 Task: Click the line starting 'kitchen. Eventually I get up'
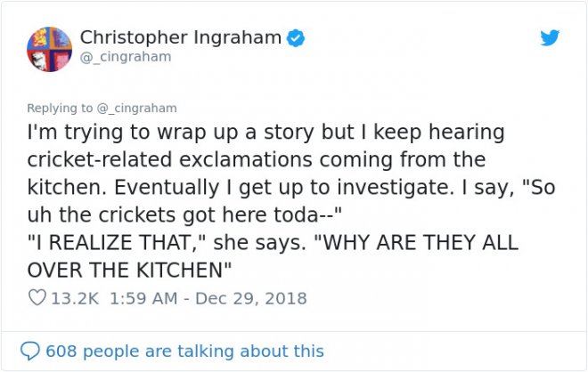291,188
